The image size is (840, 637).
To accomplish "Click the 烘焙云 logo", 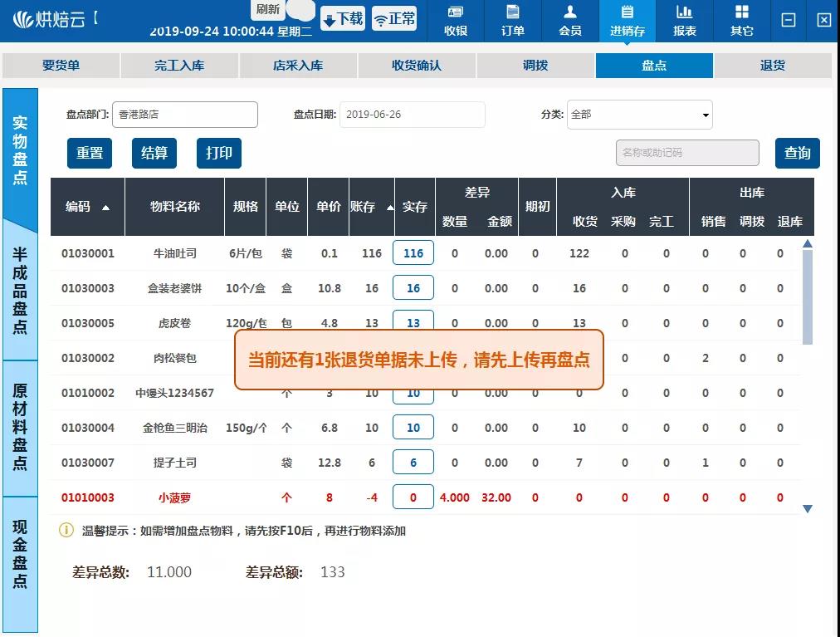I will click(x=51, y=17).
